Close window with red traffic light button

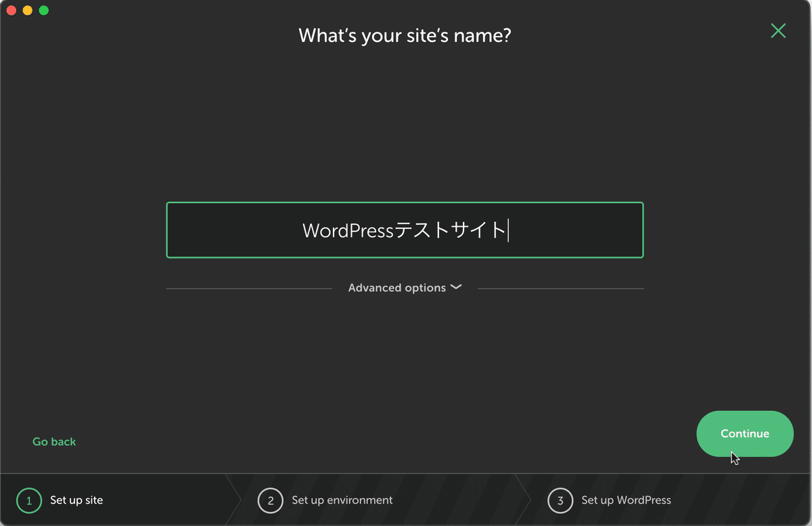point(12,10)
